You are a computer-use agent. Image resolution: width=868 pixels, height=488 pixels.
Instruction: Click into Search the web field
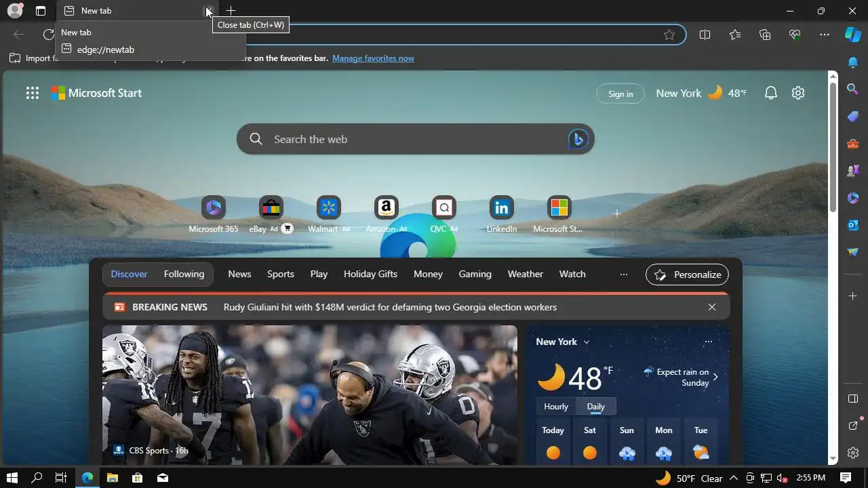(x=415, y=139)
